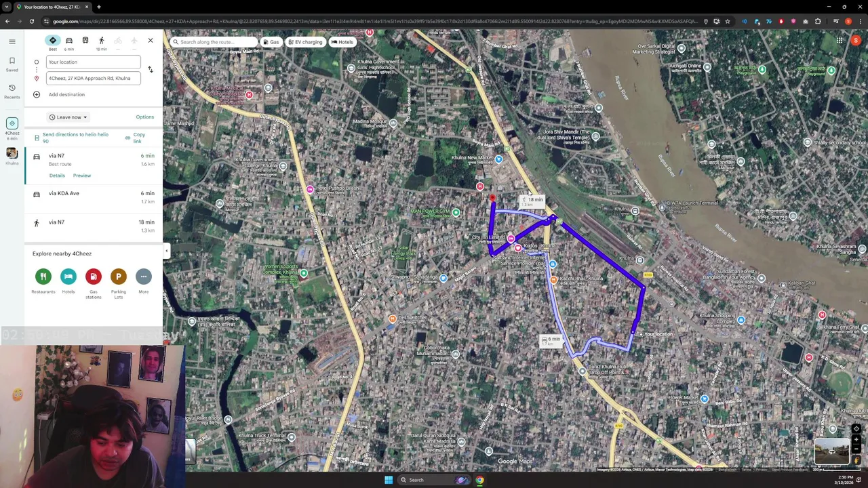Filter map by Hotels chip
Image resolution: width=868 pixels, height=488 pixels.
[x=342, y=42]
